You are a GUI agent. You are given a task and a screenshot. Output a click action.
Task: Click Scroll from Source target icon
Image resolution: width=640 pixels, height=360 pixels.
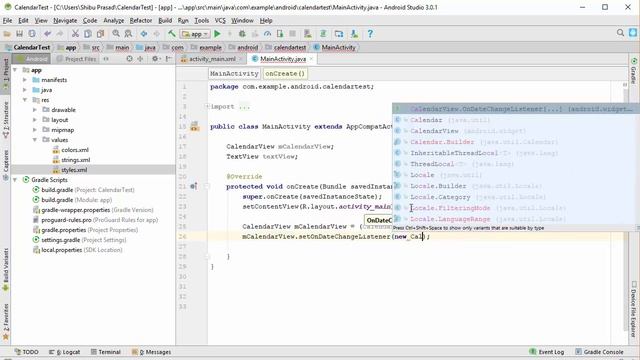pos(129,59)
